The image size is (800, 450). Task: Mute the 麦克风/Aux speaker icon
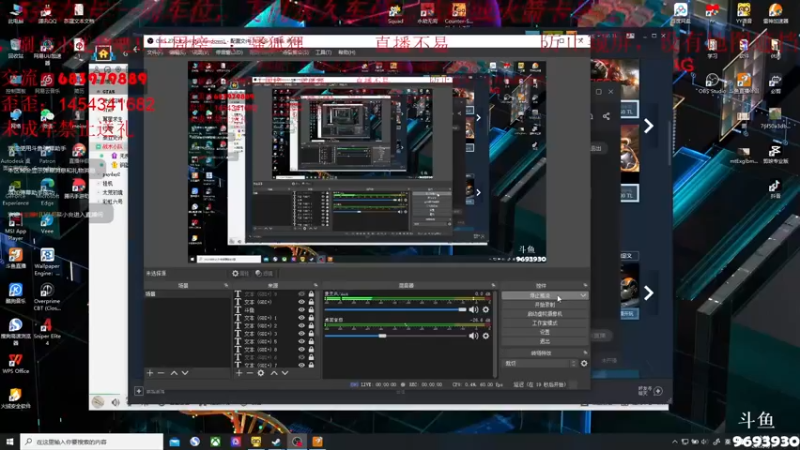click(473, 309)
